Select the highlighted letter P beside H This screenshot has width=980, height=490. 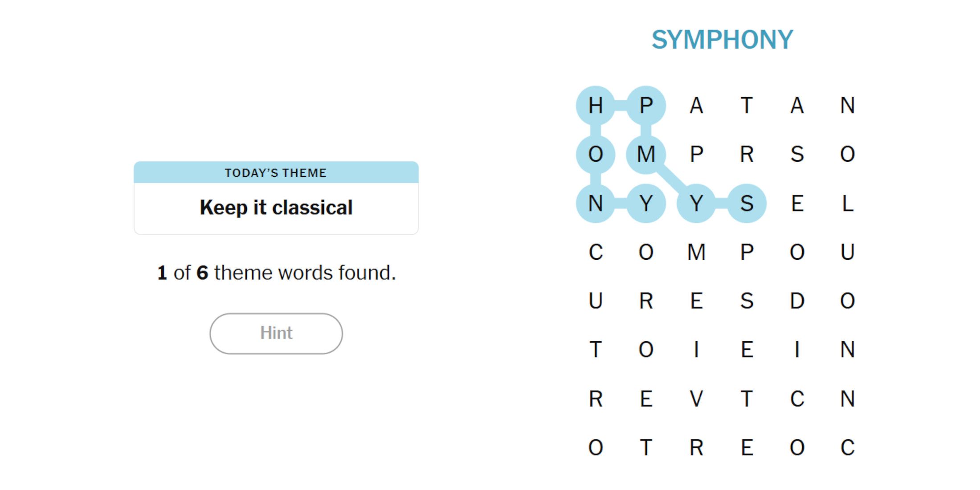(x=646, y=106)
